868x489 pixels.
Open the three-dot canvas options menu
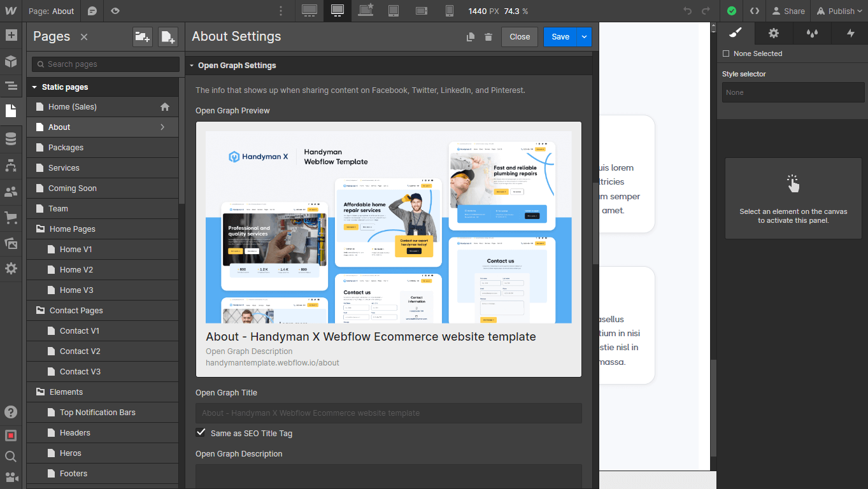[x=281, y=11]
